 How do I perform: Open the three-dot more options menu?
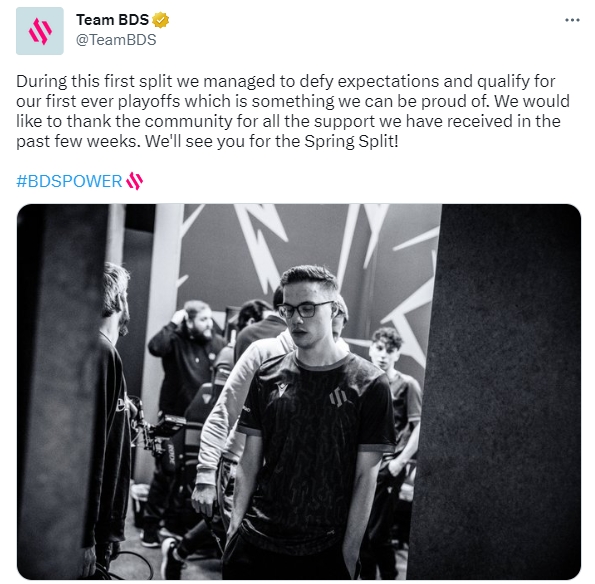pyautogui.click(x=572, y=20)
